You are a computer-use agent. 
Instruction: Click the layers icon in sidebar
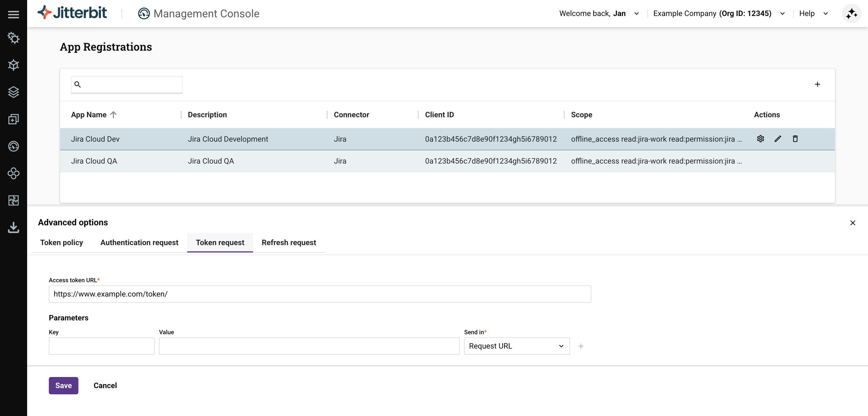point(14,92)
